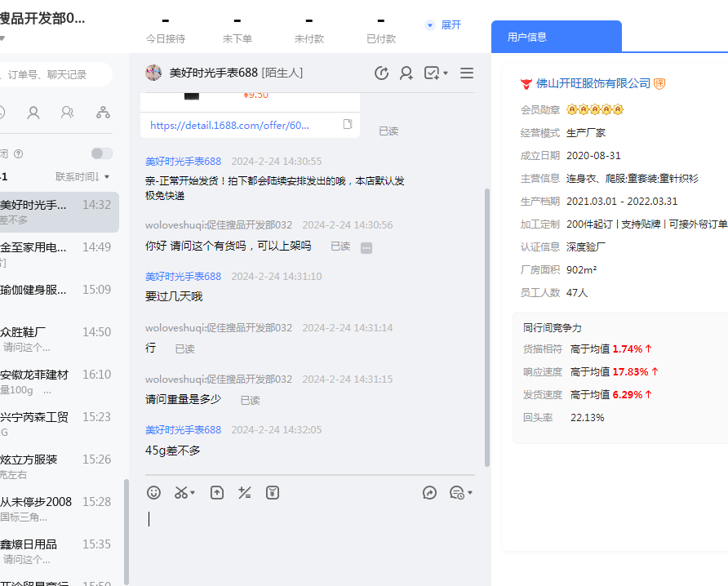The height and width of the screenshot is (586, 728).
Task: Open the 联系时间 sort dropdown
Action: point(82,176)
